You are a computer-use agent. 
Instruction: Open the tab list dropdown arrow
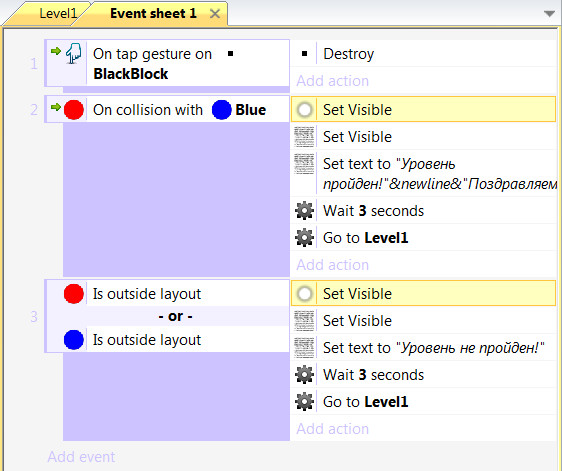549,14
